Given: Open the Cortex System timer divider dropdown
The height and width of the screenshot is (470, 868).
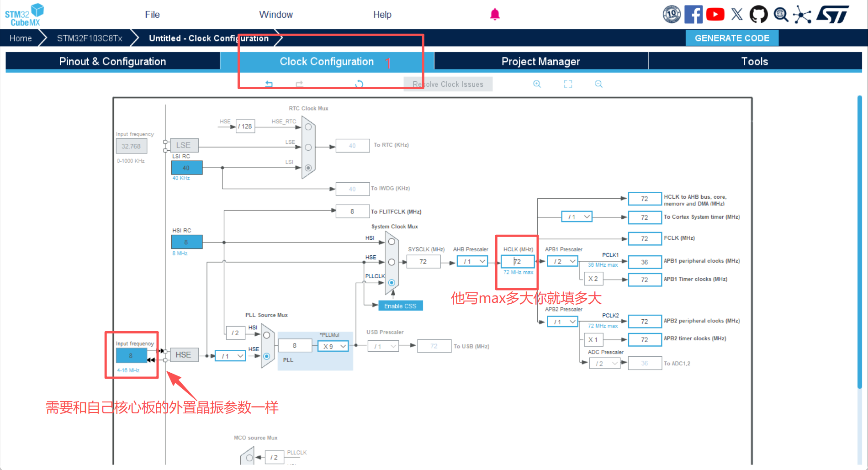Looking at the screenshot, I should [x=577, y=217].
